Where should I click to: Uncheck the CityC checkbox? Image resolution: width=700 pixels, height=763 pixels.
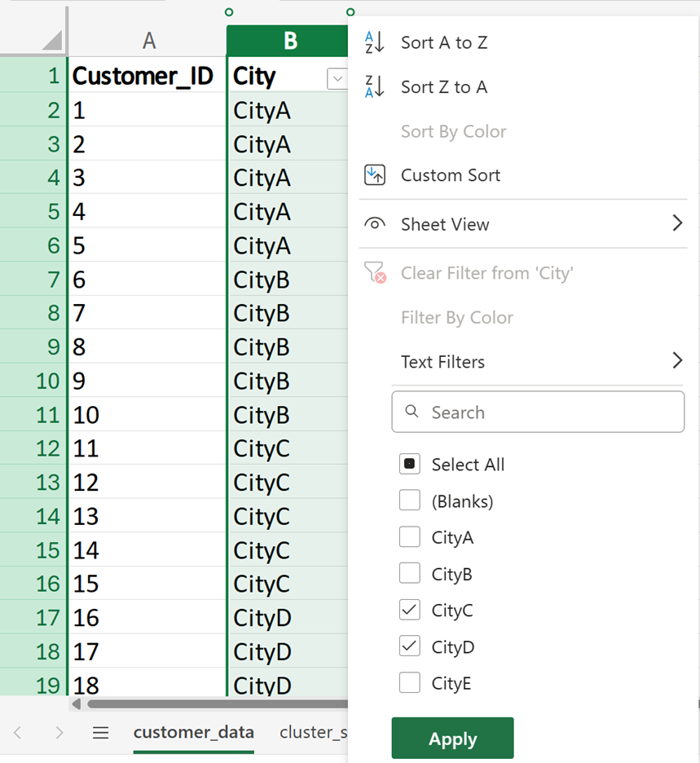[x=410, y=610]
